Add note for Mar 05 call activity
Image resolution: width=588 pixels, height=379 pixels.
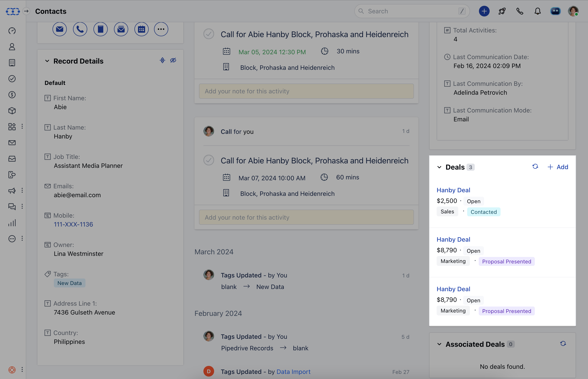(306, 91)
